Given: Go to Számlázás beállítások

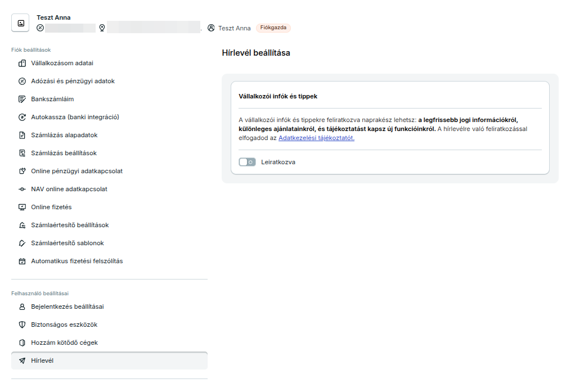Looking at the screenshot, I should 64,153.
